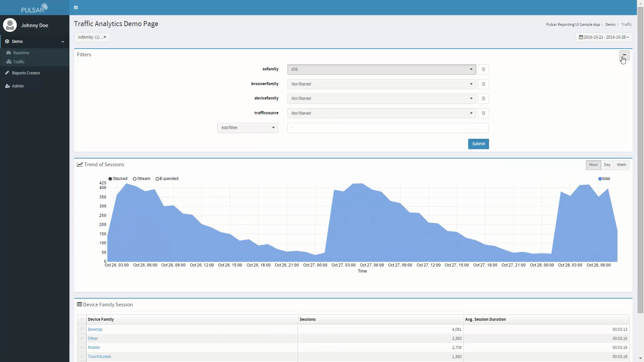Open the Mobile device family link

click(94, 348)
